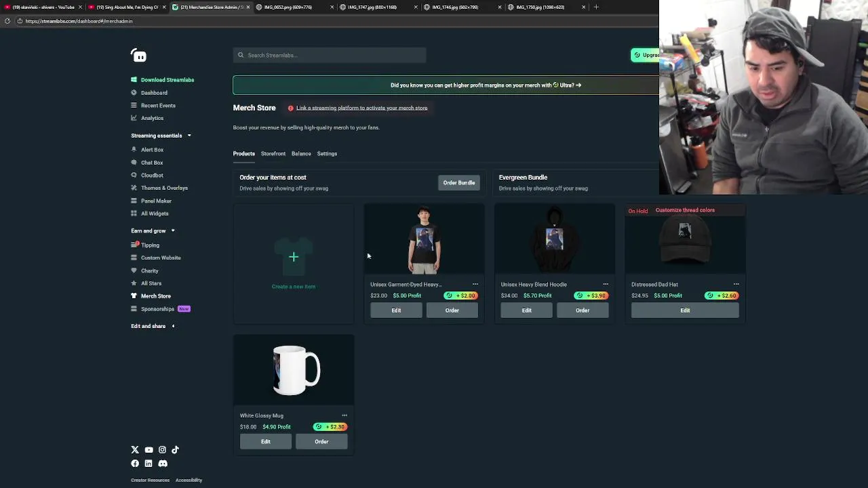Switch to the Settings tab

click(327, 154)
